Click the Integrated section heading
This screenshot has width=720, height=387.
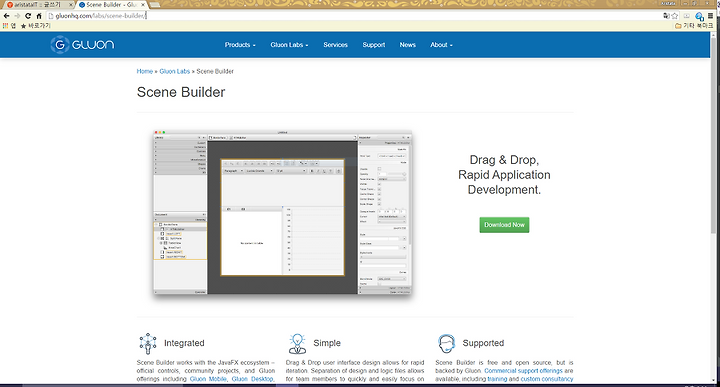(x=184, y=343)
